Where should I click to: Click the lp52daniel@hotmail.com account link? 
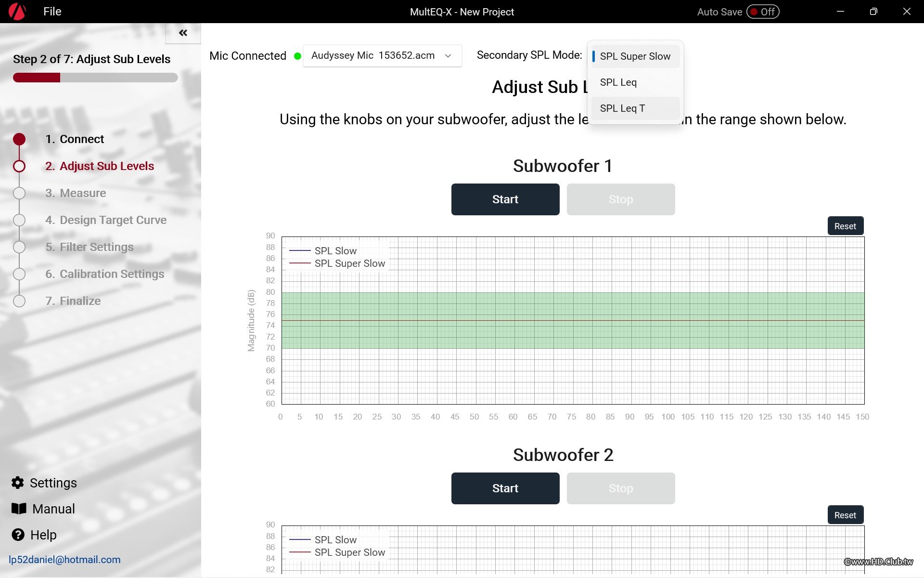tap(64, 560)
